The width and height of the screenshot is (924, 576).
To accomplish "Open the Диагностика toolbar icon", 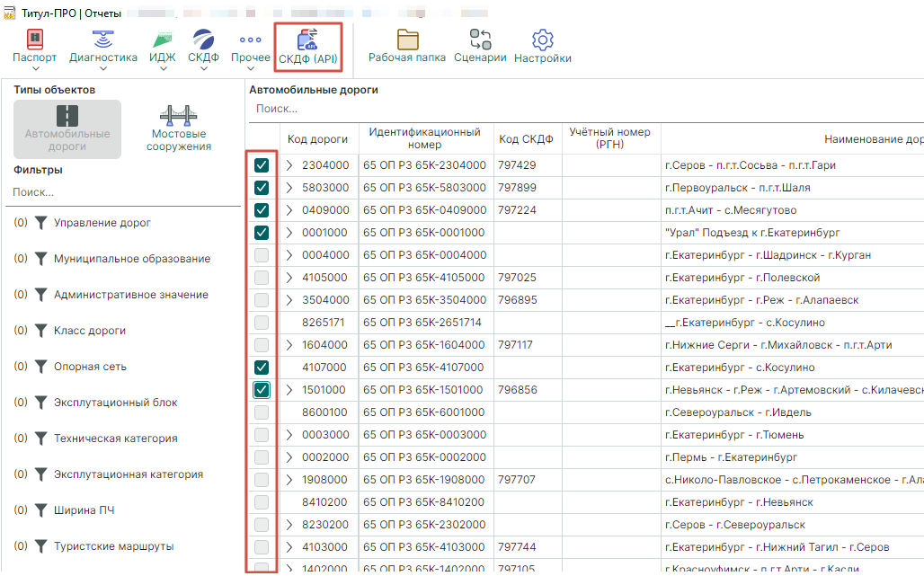I will [103, 40].
